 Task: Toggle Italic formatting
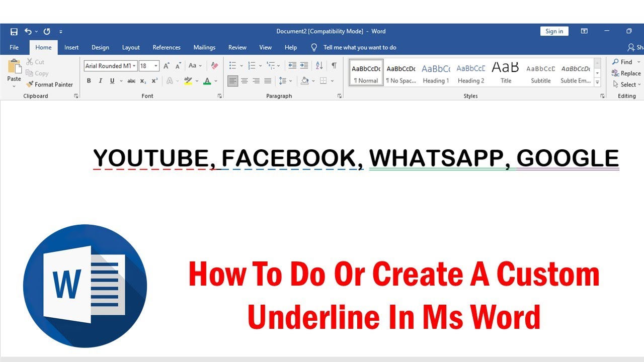pos(100,81)
